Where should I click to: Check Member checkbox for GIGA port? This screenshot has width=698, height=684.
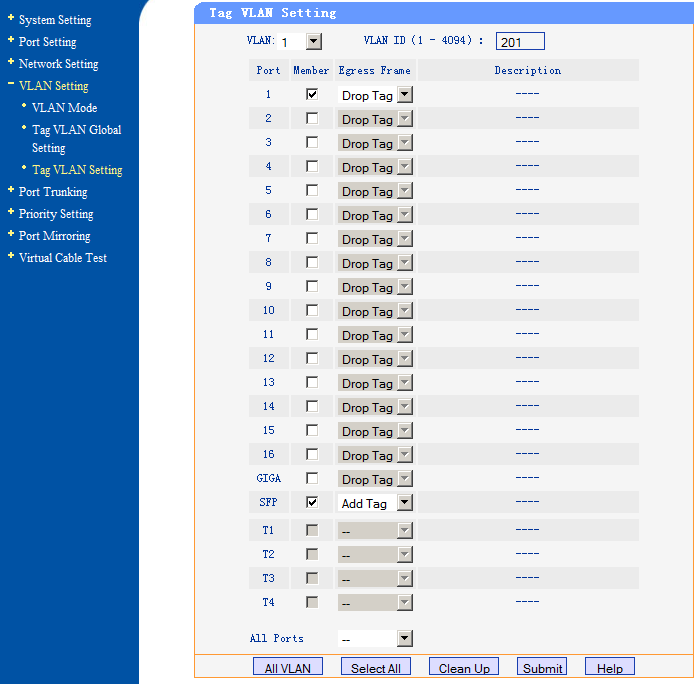click(312, 478)
